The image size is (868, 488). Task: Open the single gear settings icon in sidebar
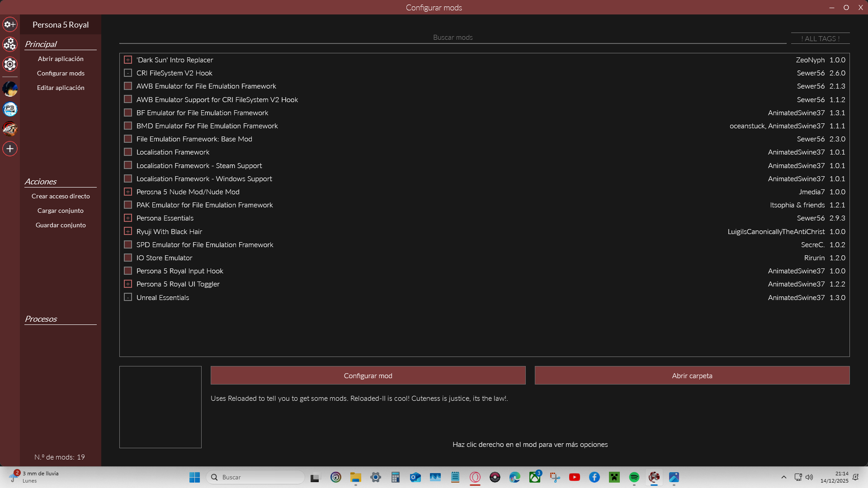coord(10,64)
